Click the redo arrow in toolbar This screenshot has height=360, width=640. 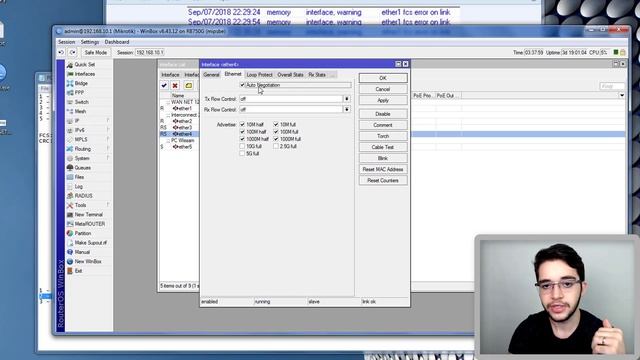pos(72,52)
